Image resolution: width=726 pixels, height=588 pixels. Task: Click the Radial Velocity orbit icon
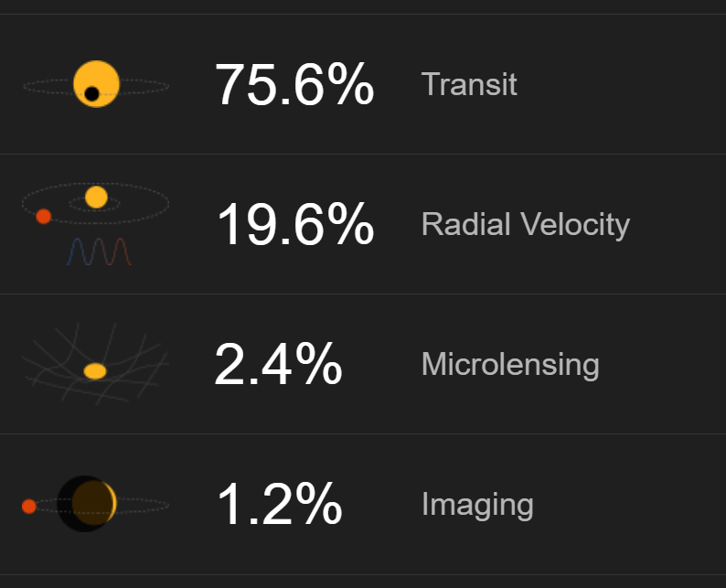coord(95,224)
